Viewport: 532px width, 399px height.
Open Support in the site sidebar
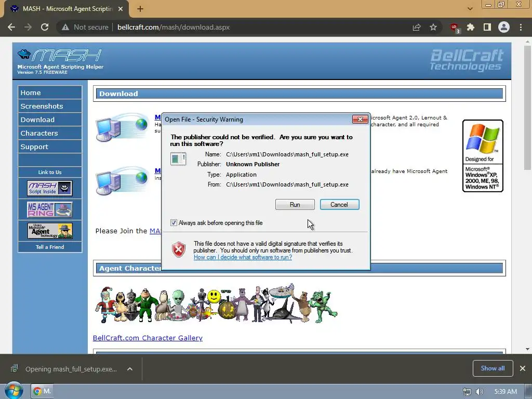tap(50, 147)
